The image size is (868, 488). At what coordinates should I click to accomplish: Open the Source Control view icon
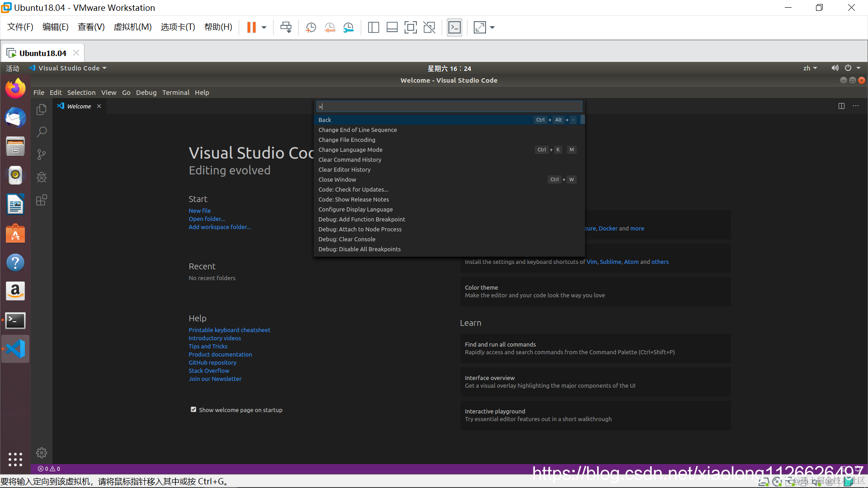point(41,155)
